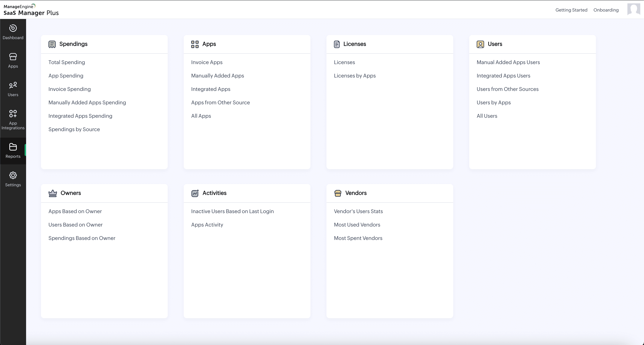This screenshot has height=345, width=644.
Task: Click the user profile avatar
Action: click(x=634, y=10)
